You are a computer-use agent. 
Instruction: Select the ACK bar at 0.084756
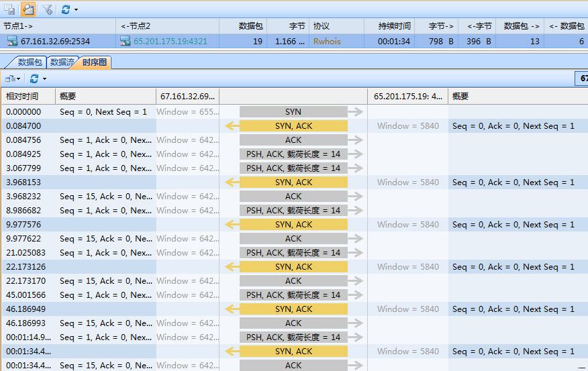(x=293, y=140)
